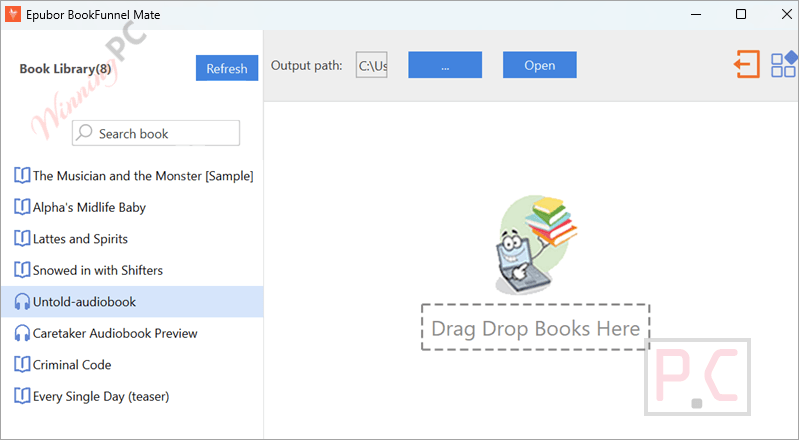Focus the Search book field

[156, 133]
